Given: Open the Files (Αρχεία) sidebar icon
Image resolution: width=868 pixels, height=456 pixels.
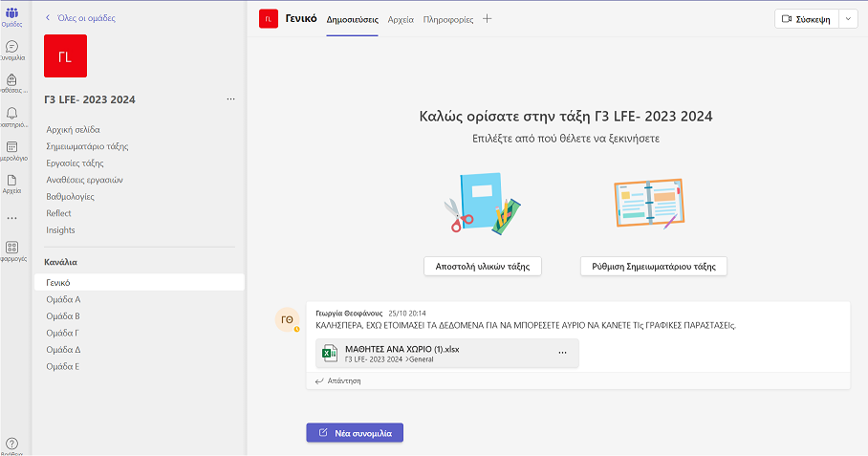Looking at the screenshot, I should tap(11, 181).
